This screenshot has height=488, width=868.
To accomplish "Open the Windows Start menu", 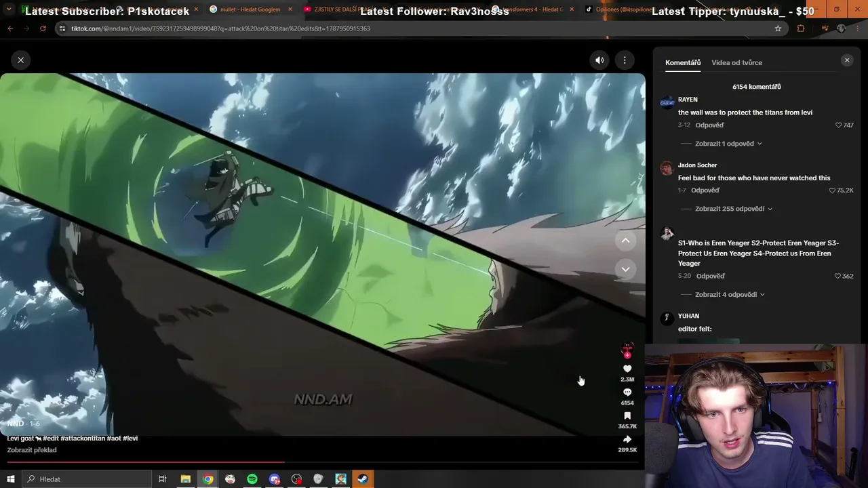I will point(10,479).
